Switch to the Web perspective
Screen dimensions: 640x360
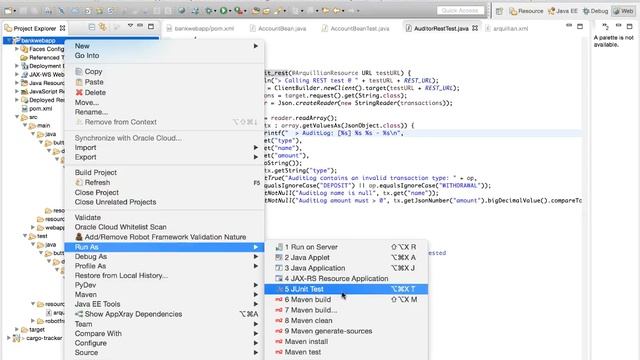(x=624, y=11)
